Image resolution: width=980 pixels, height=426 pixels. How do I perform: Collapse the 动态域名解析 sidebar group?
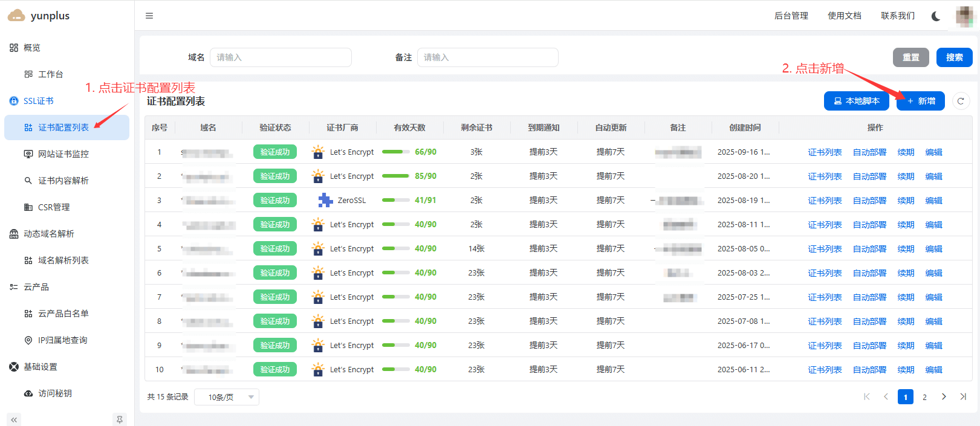pyautogui.click(x=48, y=234)
